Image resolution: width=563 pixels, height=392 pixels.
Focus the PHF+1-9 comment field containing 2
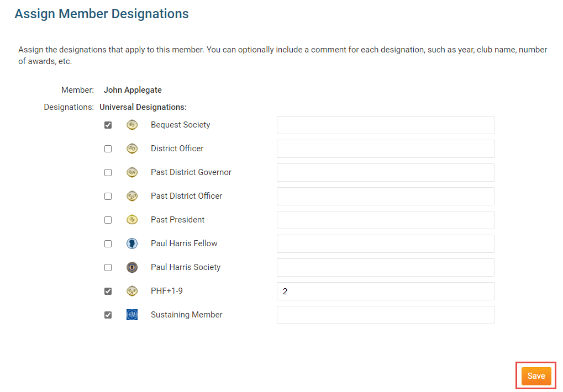point(385,291)
